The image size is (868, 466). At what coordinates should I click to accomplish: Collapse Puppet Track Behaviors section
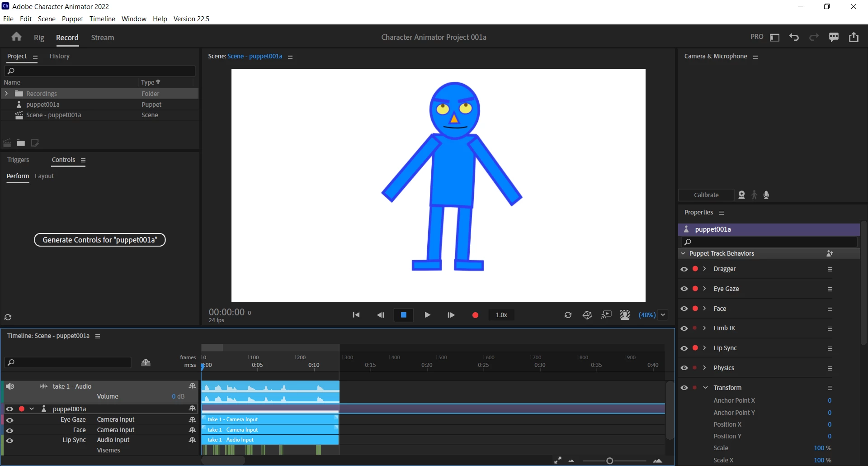(683, 253)
